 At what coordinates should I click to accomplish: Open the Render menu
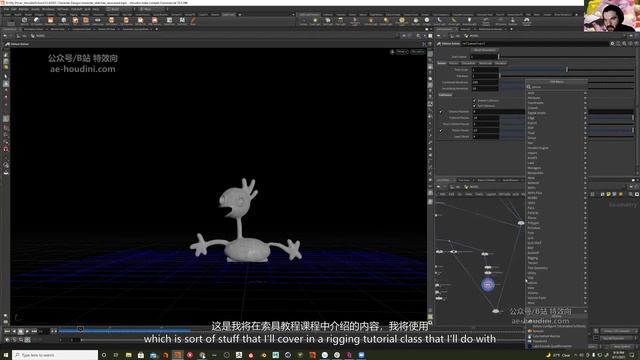click(24, 9)
